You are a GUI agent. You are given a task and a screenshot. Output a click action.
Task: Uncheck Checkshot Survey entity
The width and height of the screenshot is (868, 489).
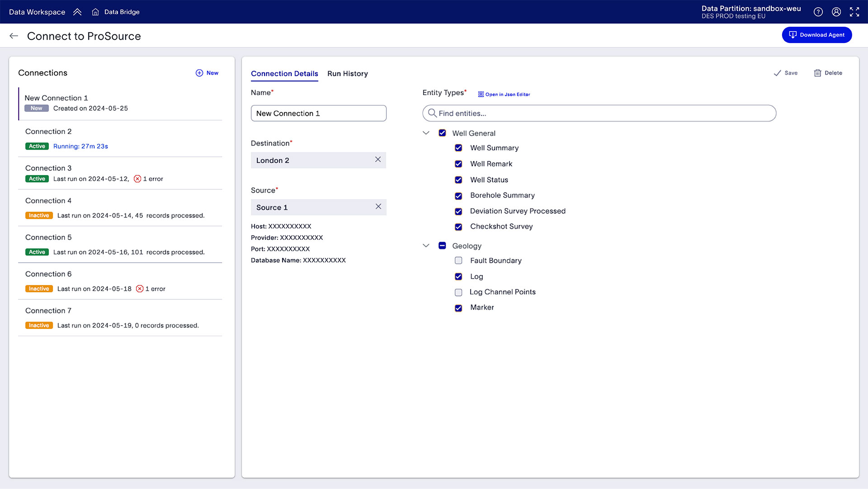pyautogui.click(x=458, y=227)
